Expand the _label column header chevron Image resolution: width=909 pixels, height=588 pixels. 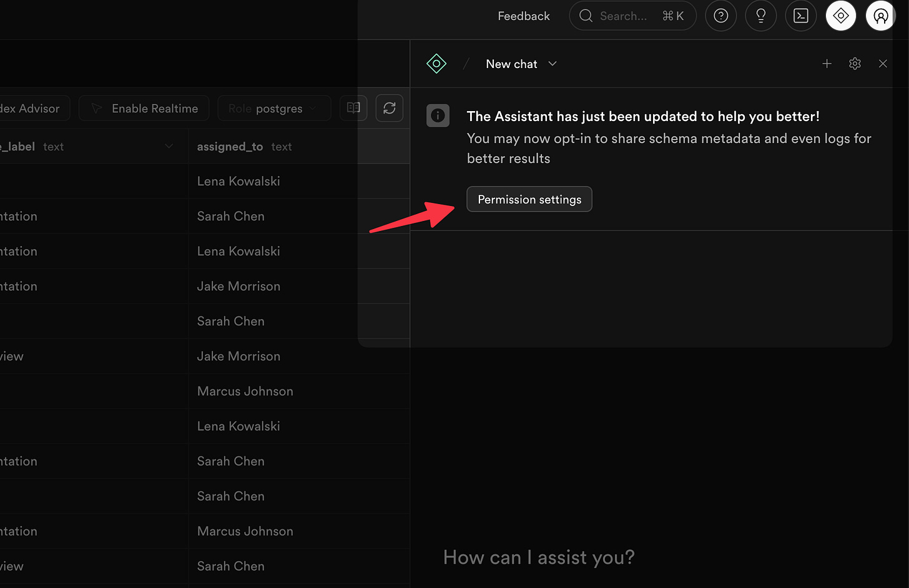[x=169, y=147]
